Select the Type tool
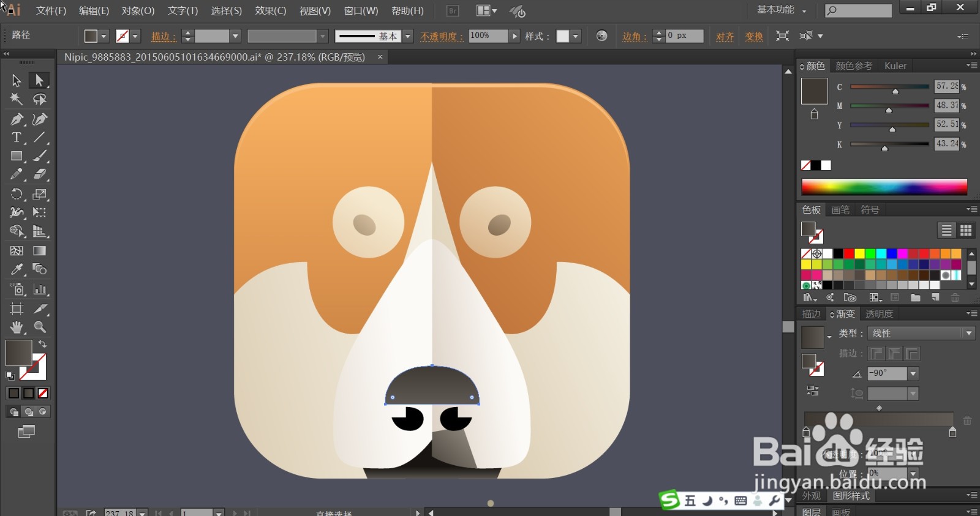This screenshot has width=980, height=516. 17,137
